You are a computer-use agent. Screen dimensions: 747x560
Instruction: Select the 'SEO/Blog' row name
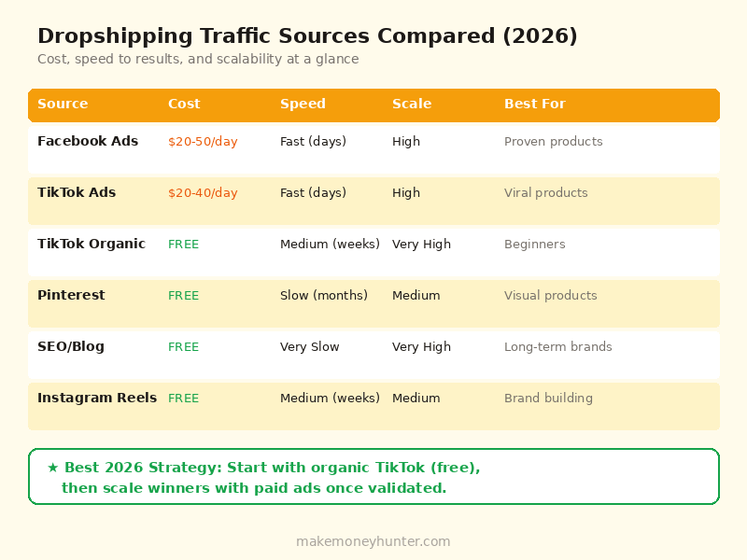[71, 346]
